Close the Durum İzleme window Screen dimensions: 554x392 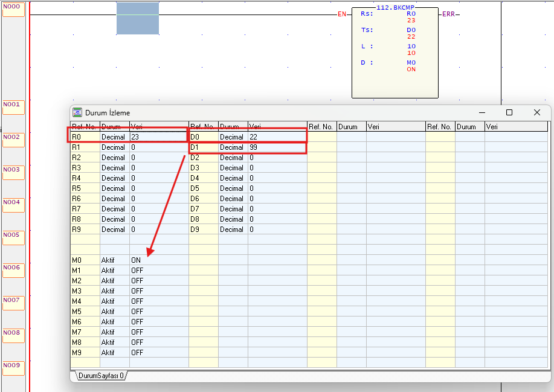(x=536, y=112)
